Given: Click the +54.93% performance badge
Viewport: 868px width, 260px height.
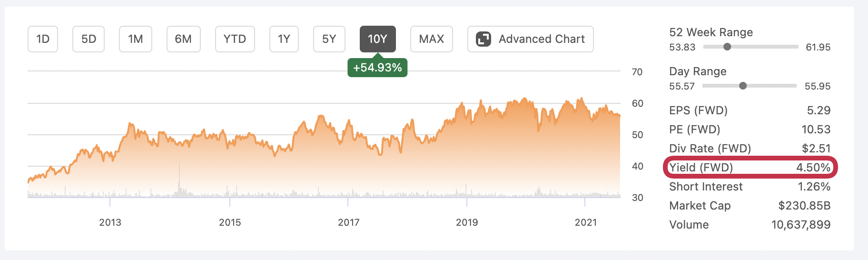Looking at the screenshot, I should coord(377,68).
